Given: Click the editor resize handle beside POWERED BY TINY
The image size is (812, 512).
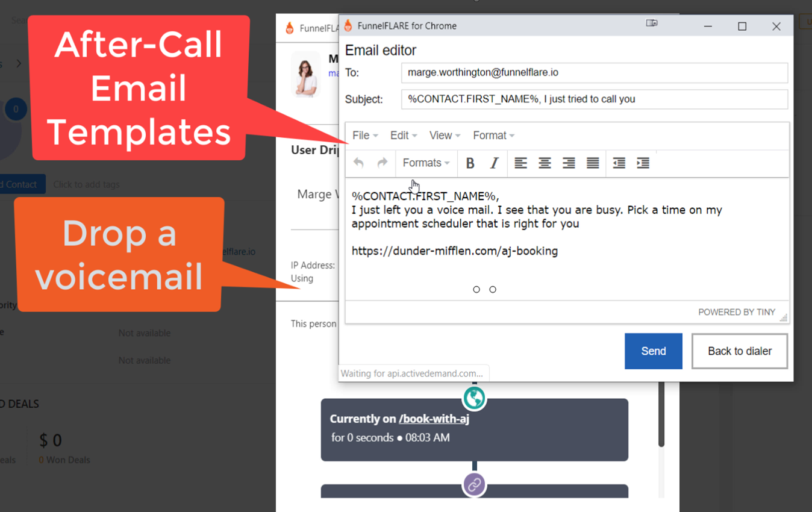Looking at the screenshot, I should click(x=783, y=317).
